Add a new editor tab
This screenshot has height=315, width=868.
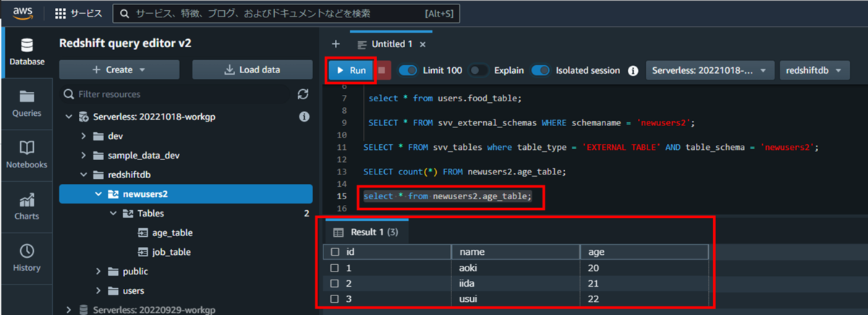click(x=335, y=44)
